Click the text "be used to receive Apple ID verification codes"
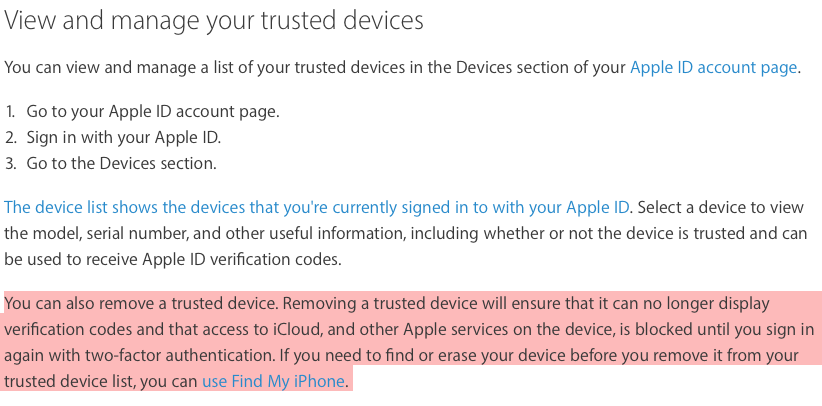The height and width of the screenshot is (406, 822). tap(172, 260)
